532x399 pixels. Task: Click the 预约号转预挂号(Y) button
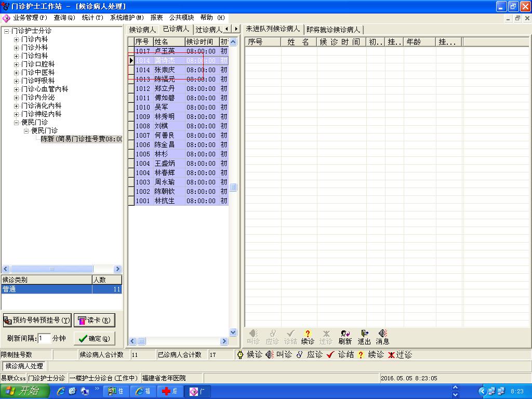pyautogui.click(x=37, y=320)
